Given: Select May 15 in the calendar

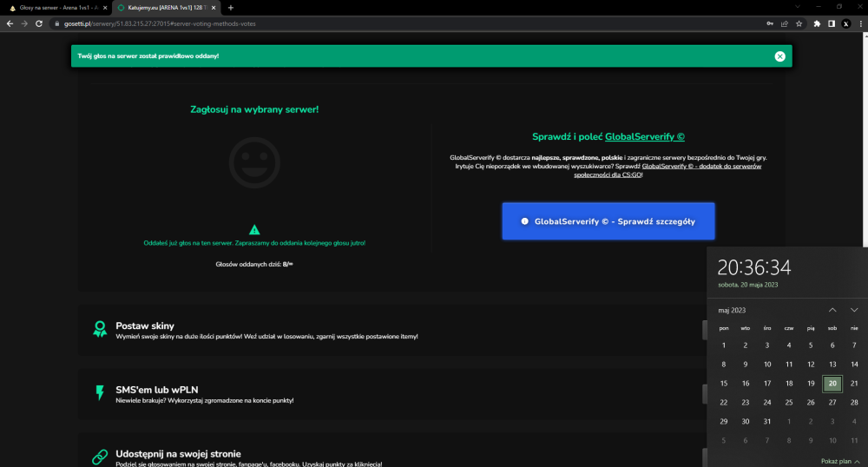Looking at the screenshot, I should coord(724,384).
